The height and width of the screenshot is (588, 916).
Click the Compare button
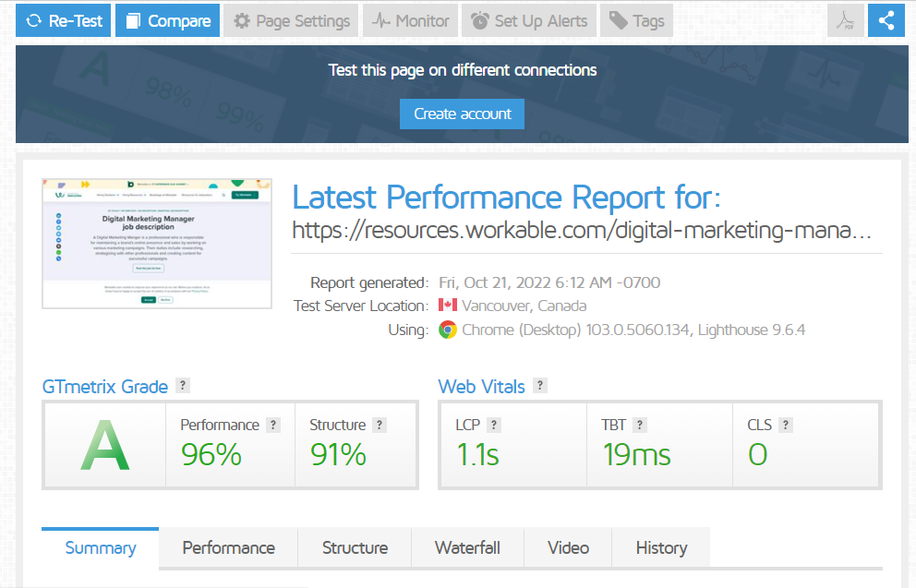pyautogui.click(x=167, y=20)
